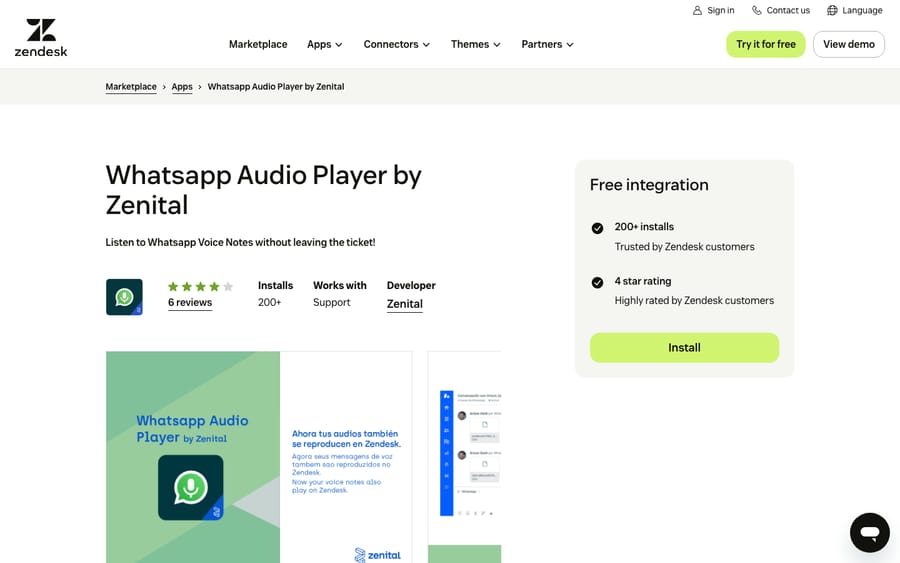Click the 'Works with' Support value

click(331, 302)
